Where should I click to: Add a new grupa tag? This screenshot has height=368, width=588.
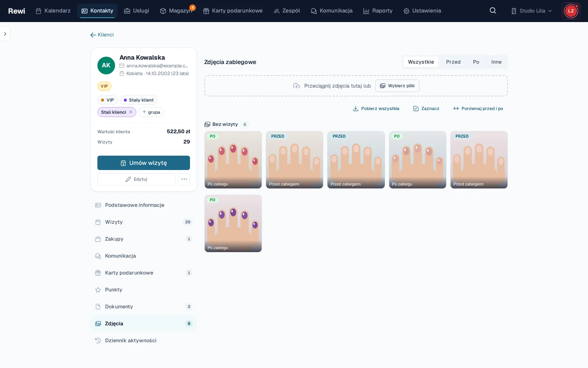(151, 112)
